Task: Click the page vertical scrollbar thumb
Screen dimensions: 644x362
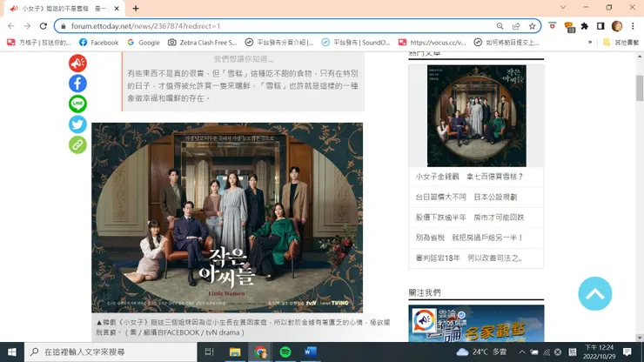Action: (x=640, y=88)
